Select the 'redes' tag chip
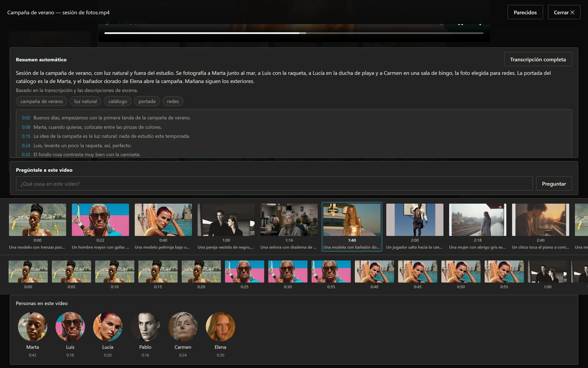 pyautogui.click(x=173, y=101)
